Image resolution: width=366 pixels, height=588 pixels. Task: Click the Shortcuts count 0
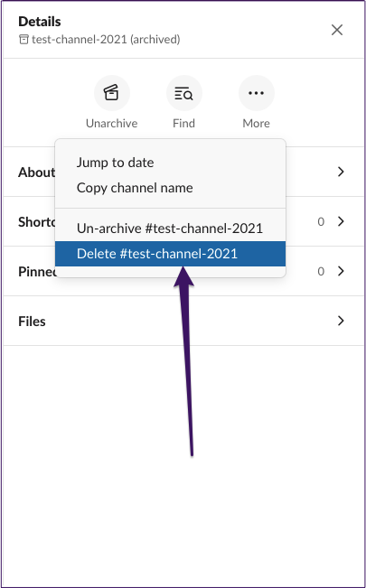pyautogui.click(x=321, y=221)
